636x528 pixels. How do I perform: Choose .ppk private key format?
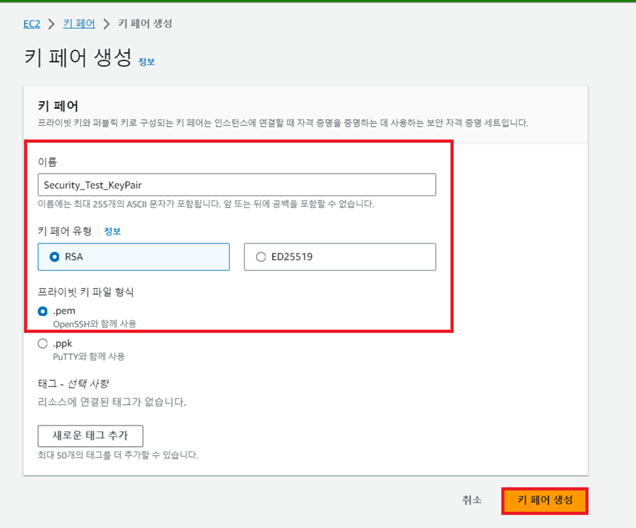click(43, 343)
